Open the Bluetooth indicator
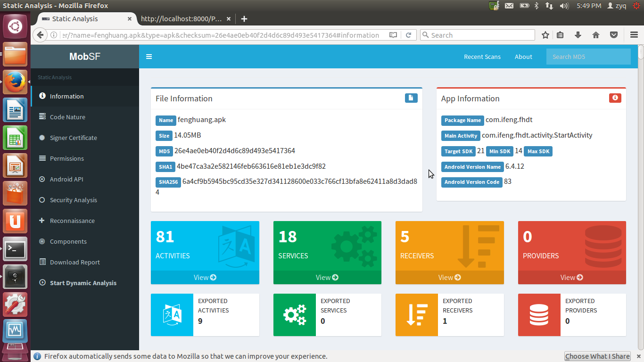The height and width of the screenshot is (362, 644). pyautogui.click(x=536, y=6)
